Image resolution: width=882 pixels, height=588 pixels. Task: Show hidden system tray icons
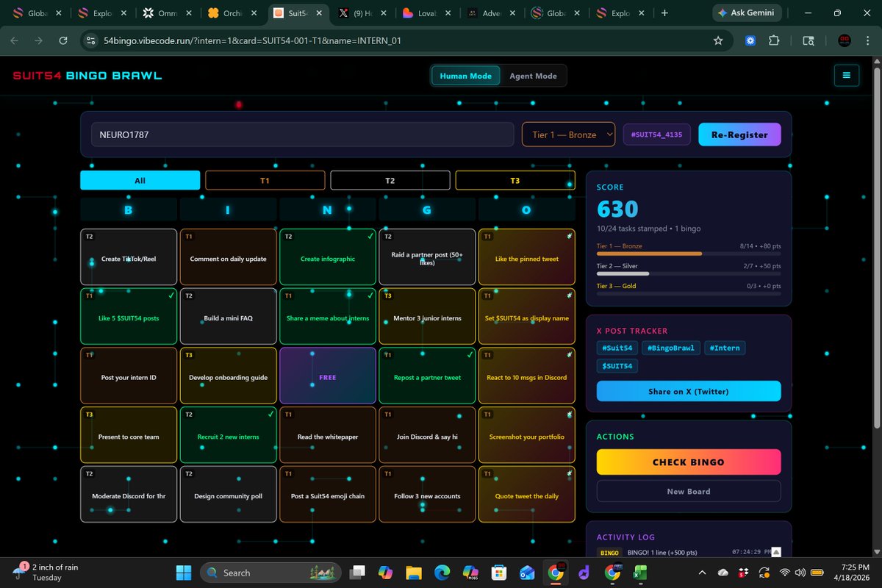[x=703, y=573]
